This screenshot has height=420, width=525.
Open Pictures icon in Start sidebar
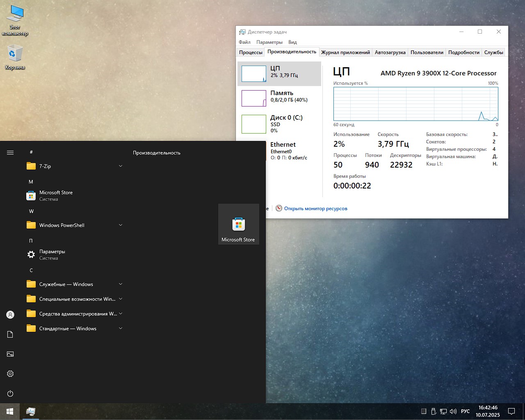(x=10, y=354)
